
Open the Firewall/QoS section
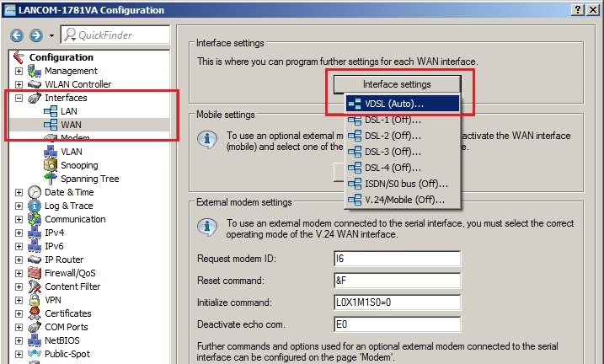click(x=72, y=273)
